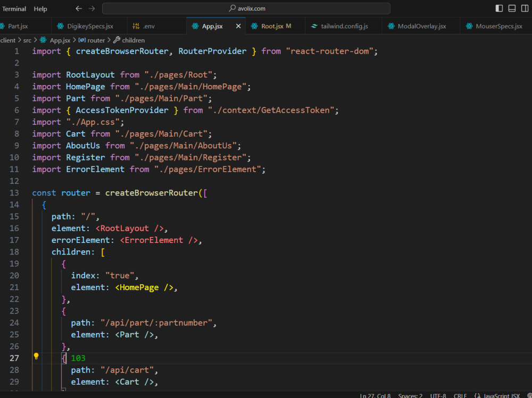
Task: Click the App.jsx breadcrumb segment
Action: tap(60, 40)
